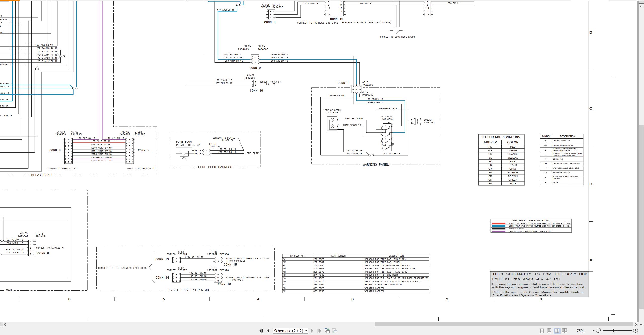The image size is (644, 335).
Task: Click the 'BUZZER 232-1792' label
Action: 429,121
